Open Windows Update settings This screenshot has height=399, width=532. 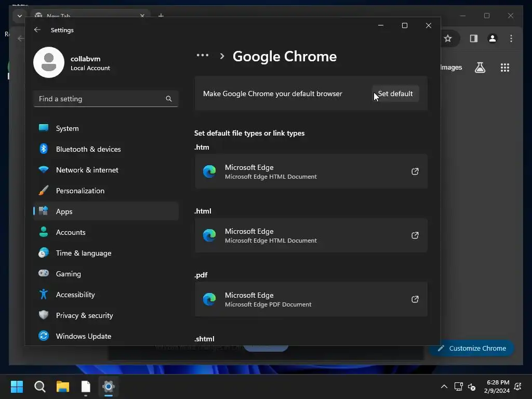(x=106, y=336)
